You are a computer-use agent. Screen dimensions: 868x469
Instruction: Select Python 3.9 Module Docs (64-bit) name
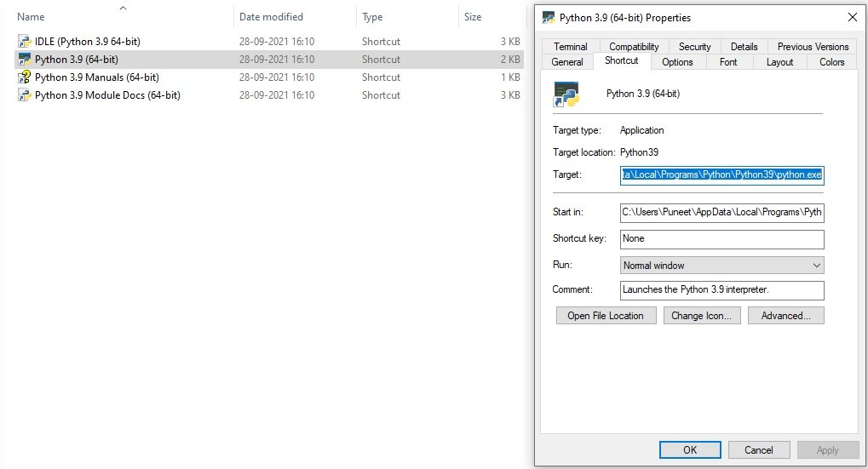pyautogui.click(x=107, y=95)
